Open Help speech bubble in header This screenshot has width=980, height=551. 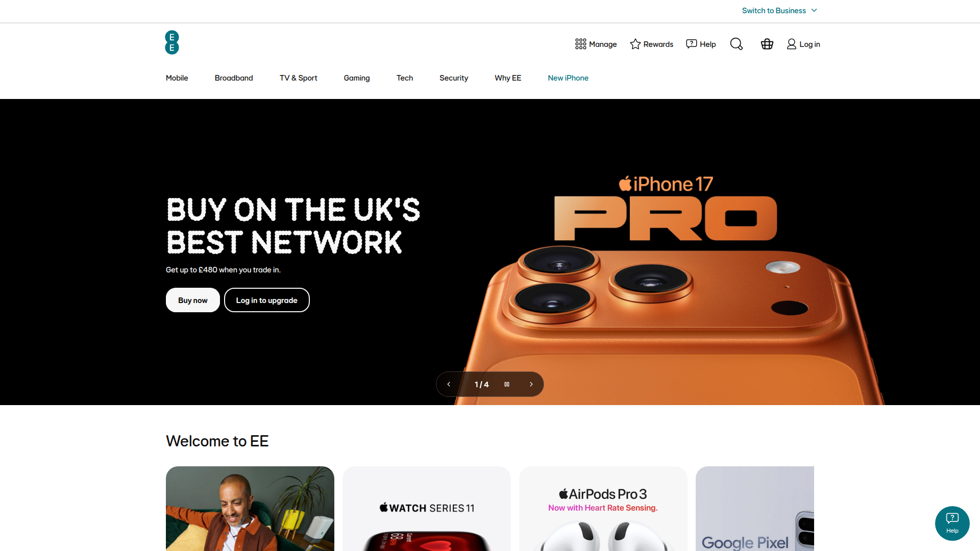coord(691,44)
